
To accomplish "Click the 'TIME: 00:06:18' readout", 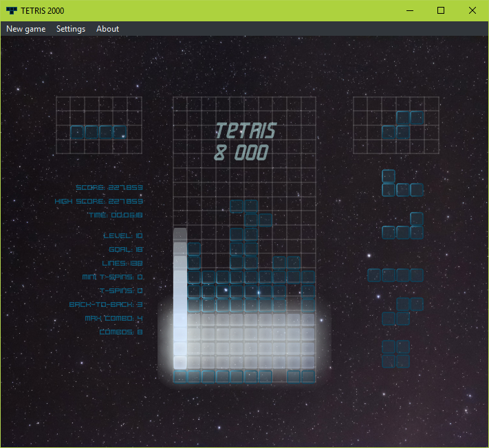I will click(x=116, y=215).
